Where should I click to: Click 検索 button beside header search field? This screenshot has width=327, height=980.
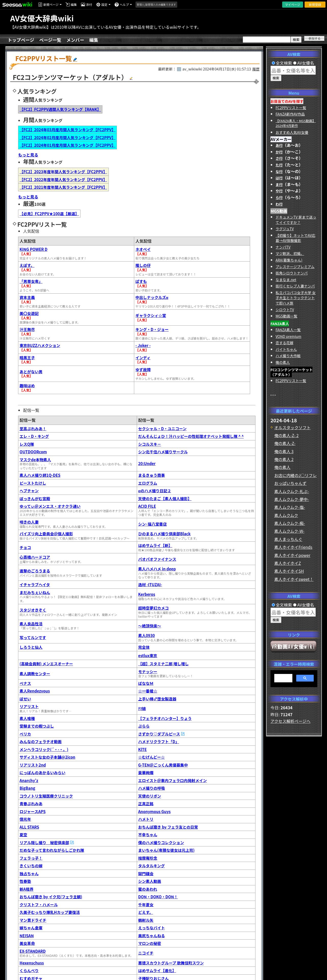296,40
